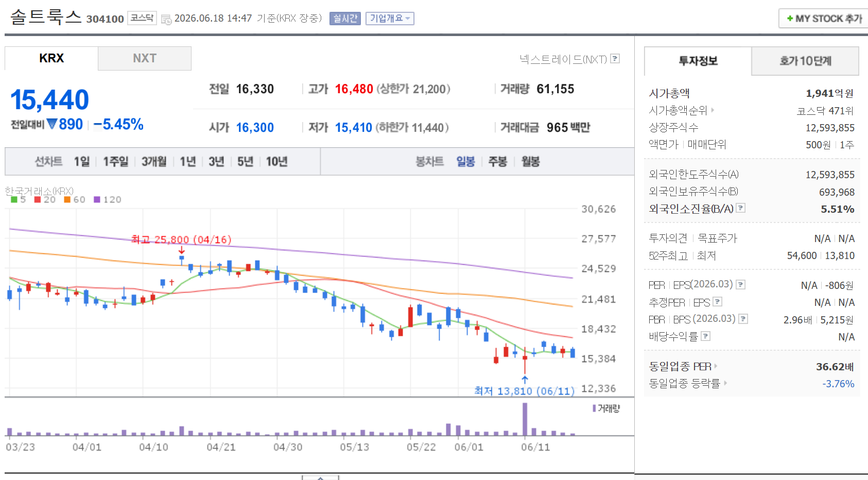Click the tall 06/11 volume bar
The height and width of the screenshot is (480, 868).
point(525,419)
